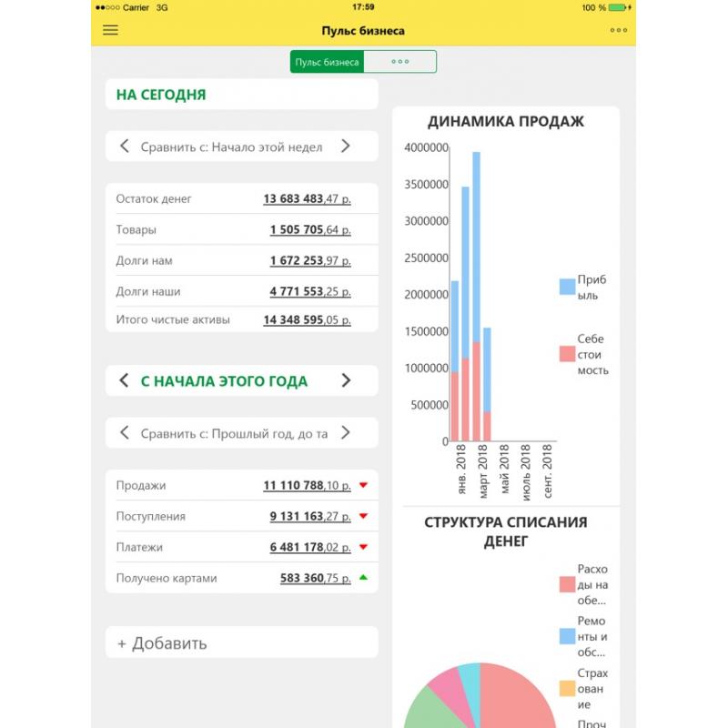728x728 pixels.
Task: Open the hamburger menu
Action: [x=110, y=30]
